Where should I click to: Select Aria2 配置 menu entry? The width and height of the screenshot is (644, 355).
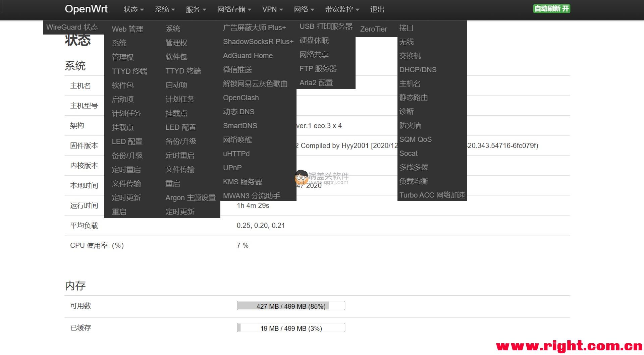[x=316, y=82]
